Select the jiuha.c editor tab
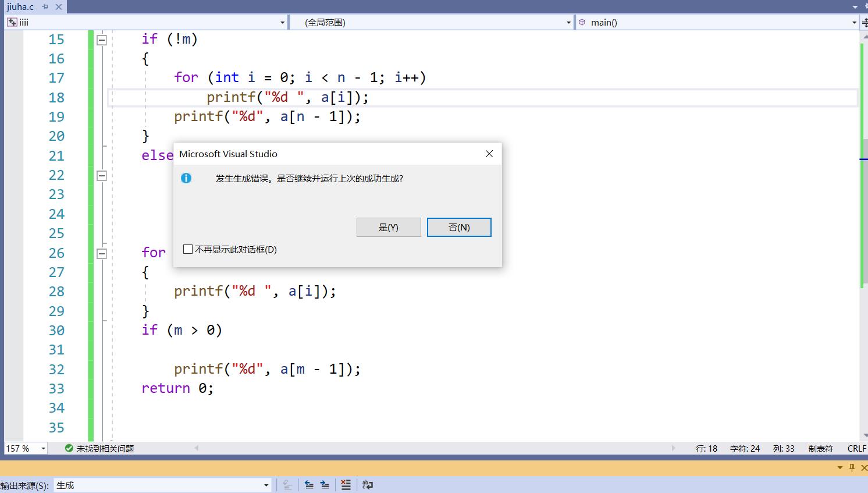This screenshot has height=493, width=868. point(20,7)
